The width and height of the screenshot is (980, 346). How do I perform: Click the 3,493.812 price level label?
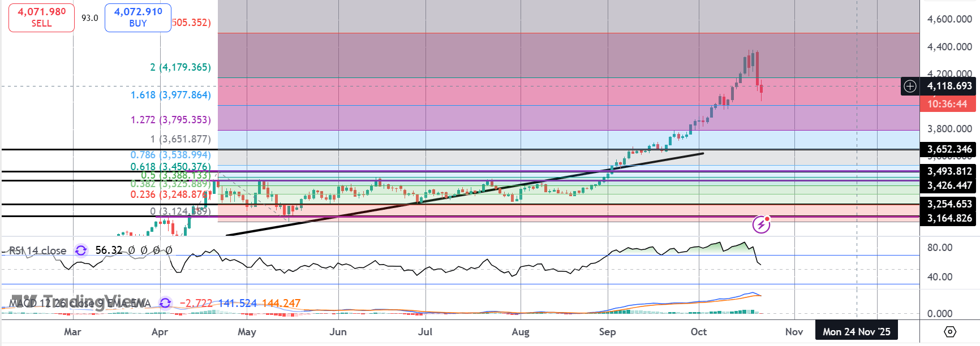949,171
